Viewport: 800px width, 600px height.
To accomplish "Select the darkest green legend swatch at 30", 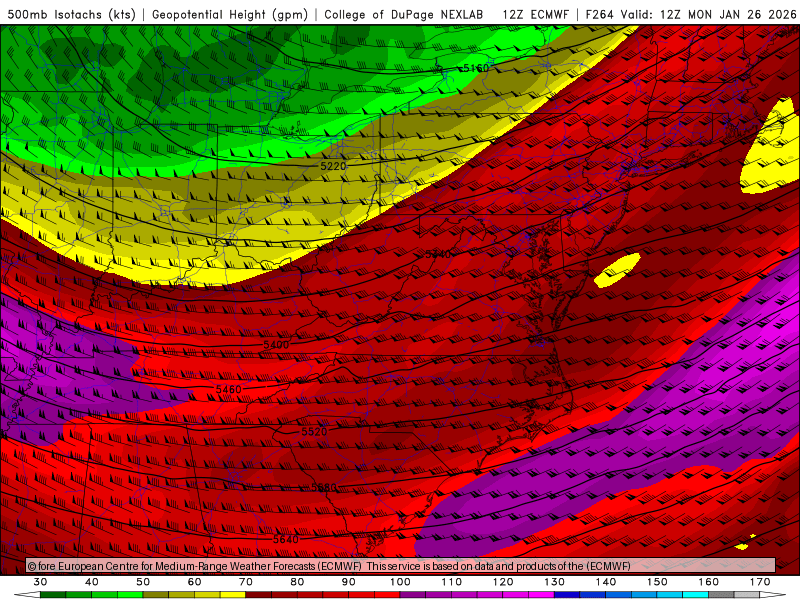I will pos(53,595).
